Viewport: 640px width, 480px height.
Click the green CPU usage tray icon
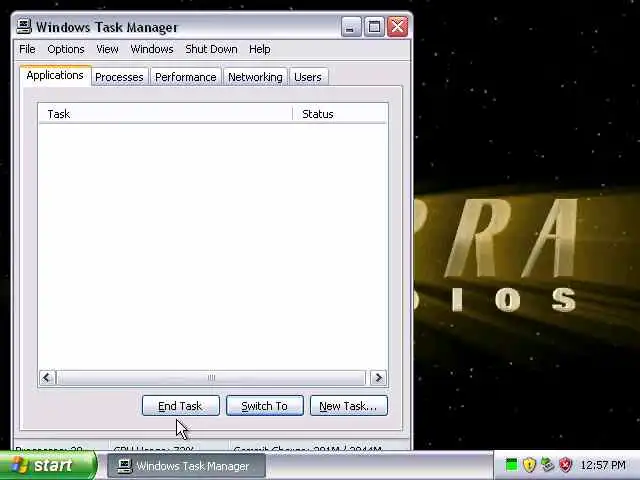(x=511, y=464)
